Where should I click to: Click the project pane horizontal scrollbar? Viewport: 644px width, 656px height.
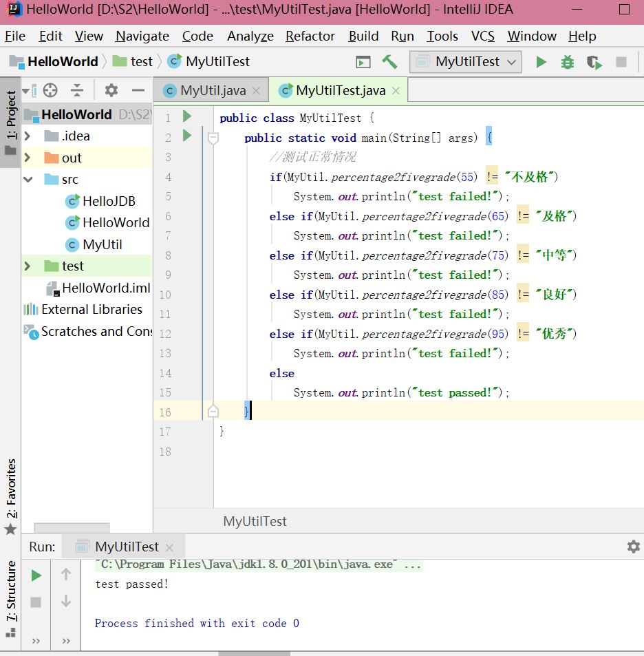(x=72, y=527)
